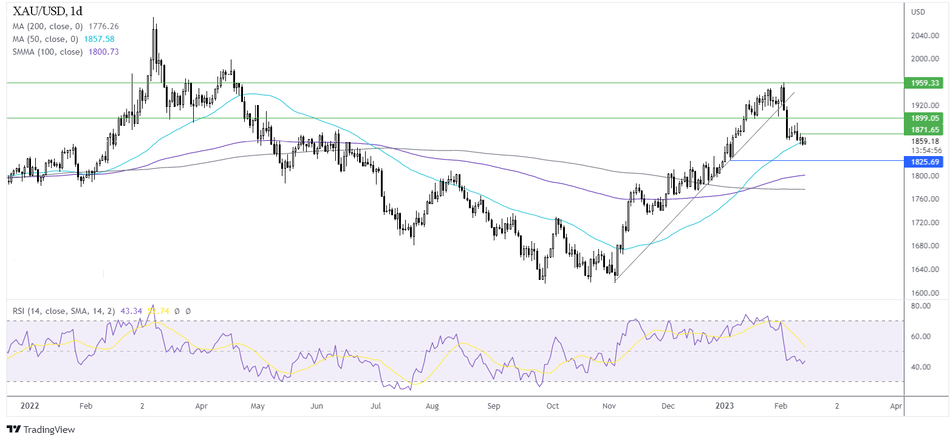Click the blue 1825.69 price label
The image size is (950, 439).
click(923, 161)
